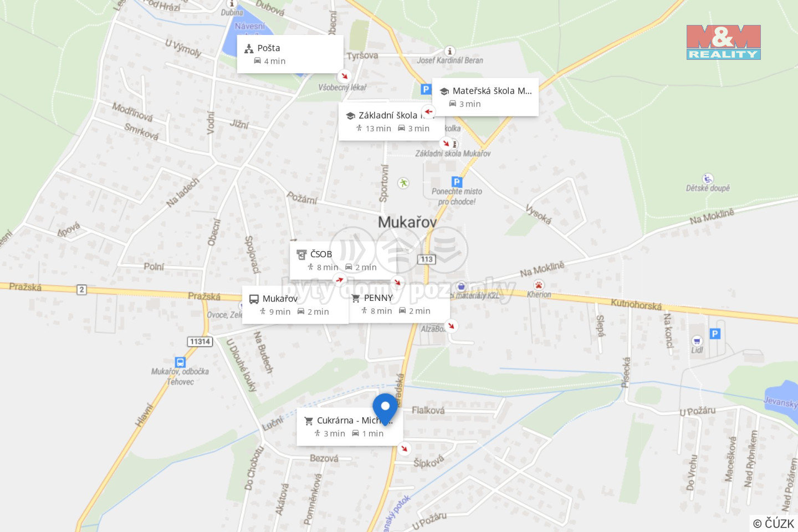Click the M&M Reality logo
The width and height of the screenshot is (798, 532).
[x=724, y=42]
